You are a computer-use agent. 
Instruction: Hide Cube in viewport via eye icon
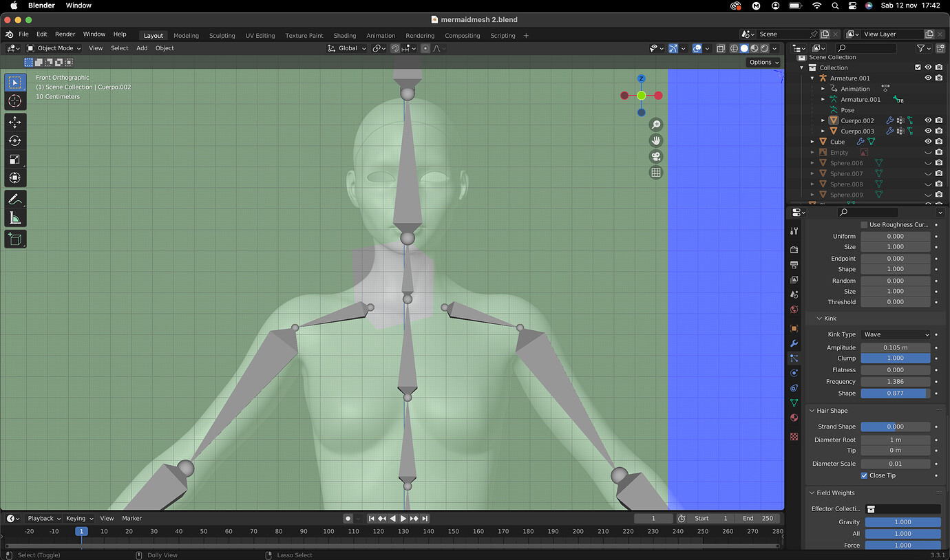pyautogui.click(x=928, y=142)
